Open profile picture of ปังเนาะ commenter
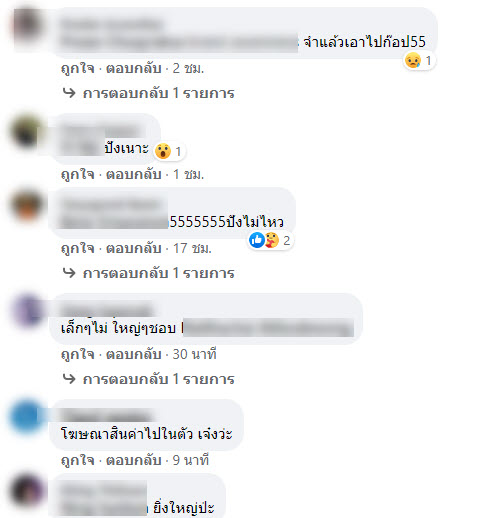This screenshot has height=518, width=481. (27, 132)
